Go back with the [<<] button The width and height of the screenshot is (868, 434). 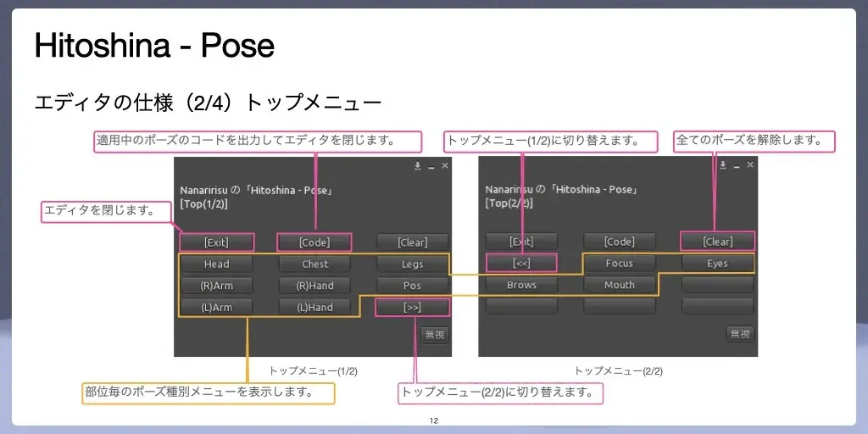coord(521,264)
